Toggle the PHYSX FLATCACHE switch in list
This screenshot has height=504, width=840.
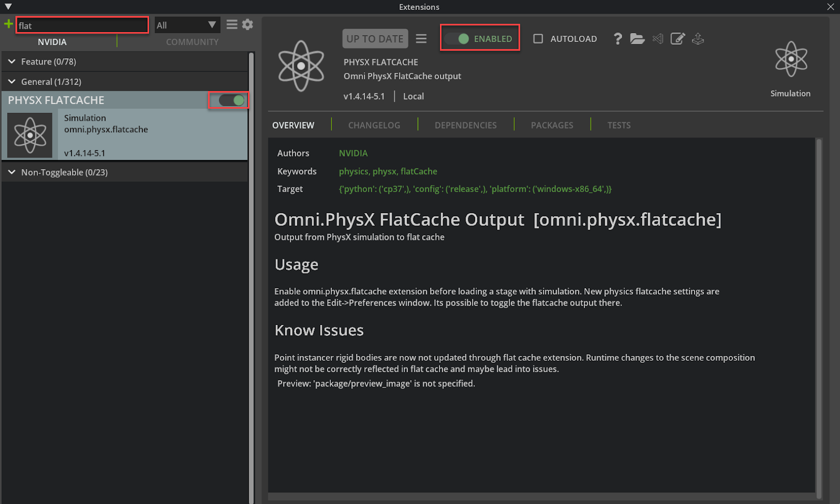[232, 100]
